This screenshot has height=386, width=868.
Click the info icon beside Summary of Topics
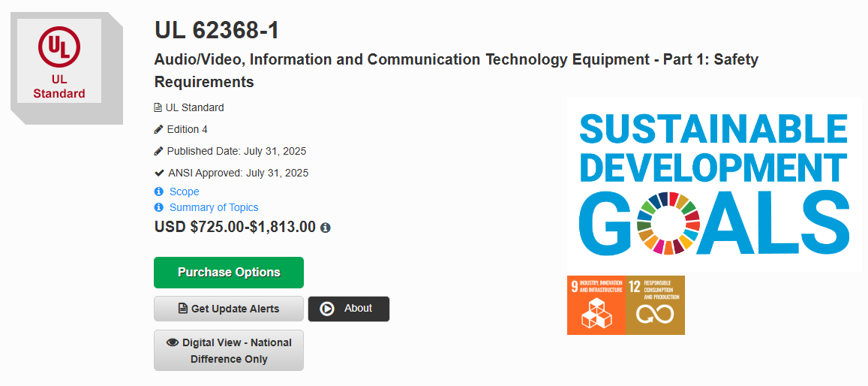tap(159, 208)
